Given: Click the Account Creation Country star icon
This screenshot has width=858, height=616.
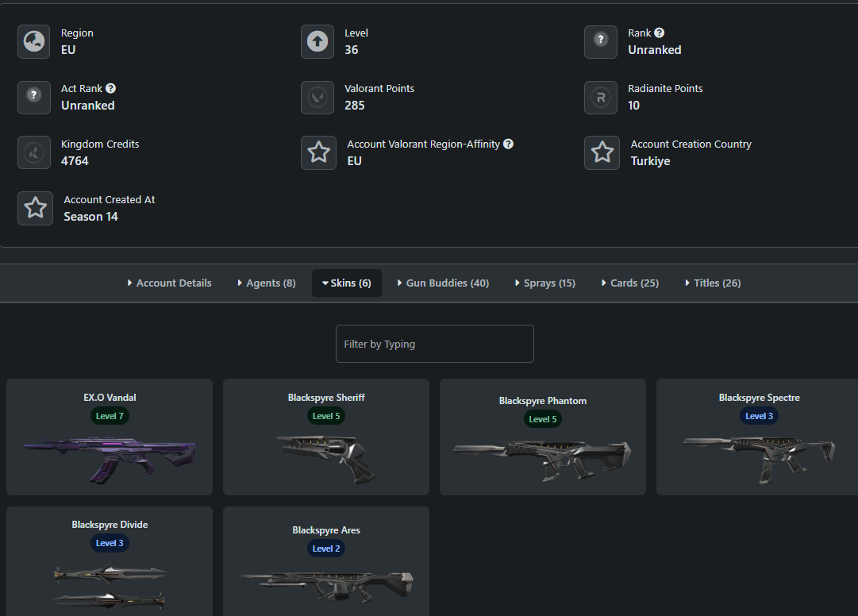Looking at the screenshot, I should coord(602,152).
